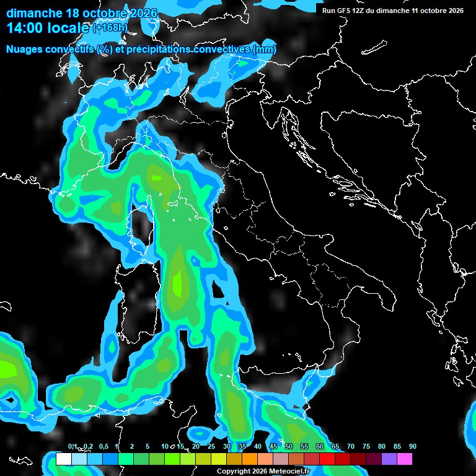476x476 pixels.
Task: Click the '75' legend label
Action: tap(366, 446)
